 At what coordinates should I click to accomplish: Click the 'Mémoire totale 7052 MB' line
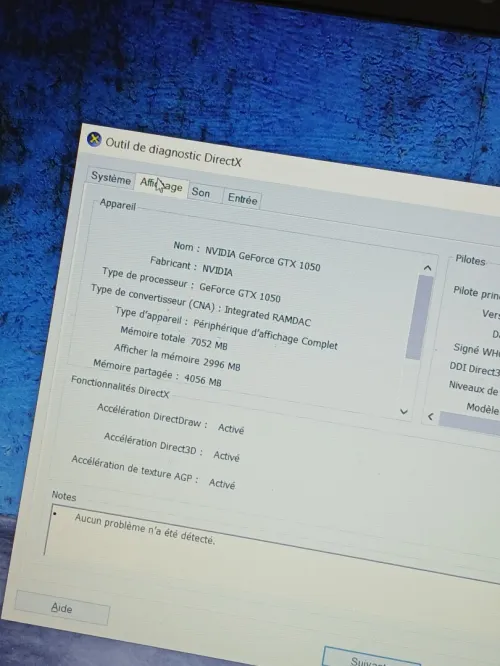point(174,338)
